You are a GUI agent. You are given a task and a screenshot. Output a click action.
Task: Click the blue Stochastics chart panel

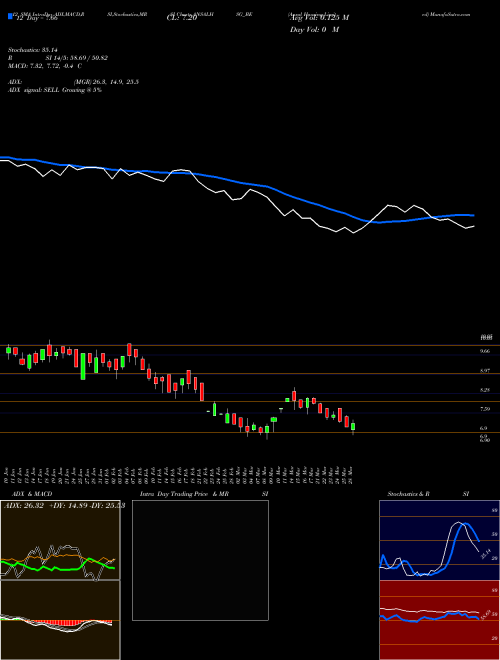coord(439,540)
